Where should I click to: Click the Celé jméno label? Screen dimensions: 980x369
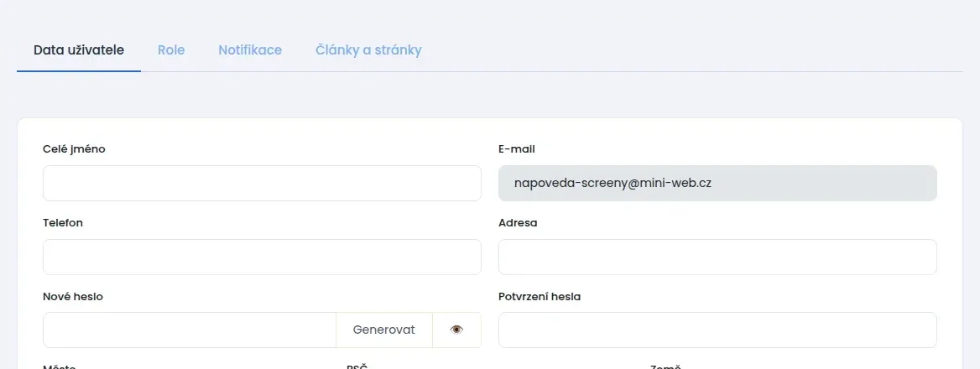[74, 149]
